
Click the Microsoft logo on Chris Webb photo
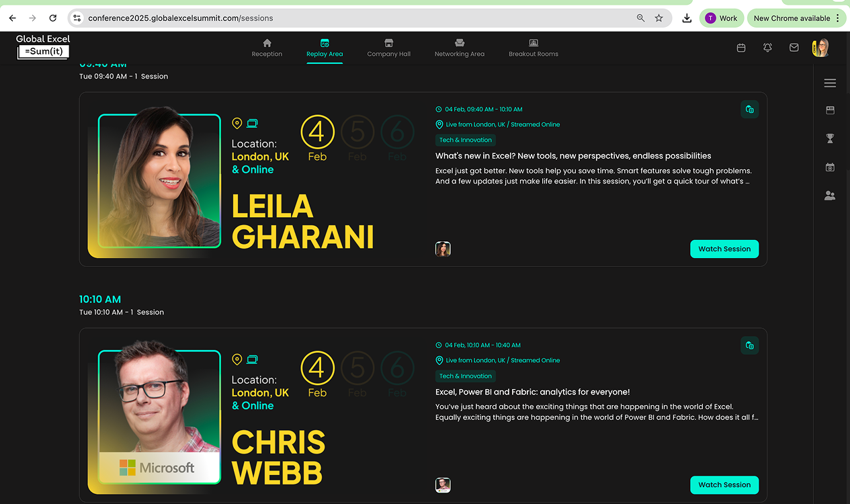[157, 467]
